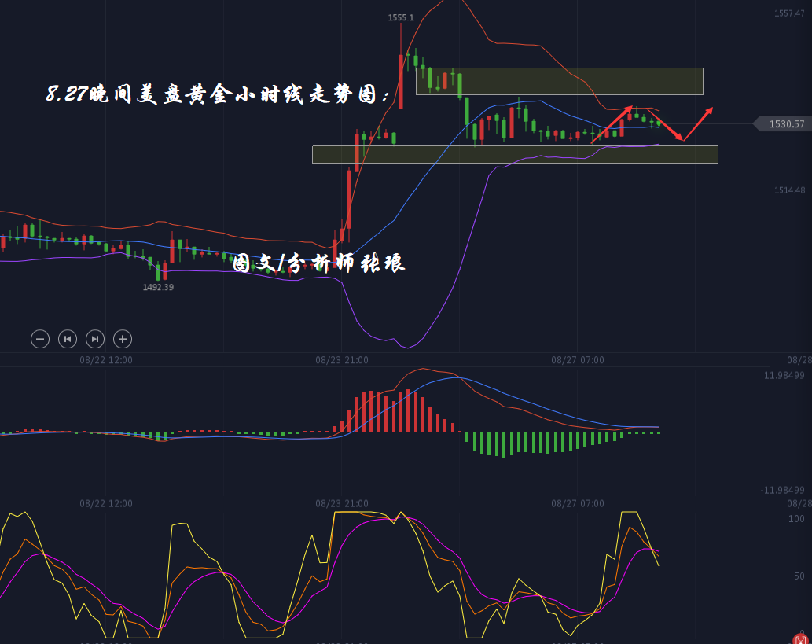
Task: Select the 1555.1 high price label
Action: coord(401,17)
